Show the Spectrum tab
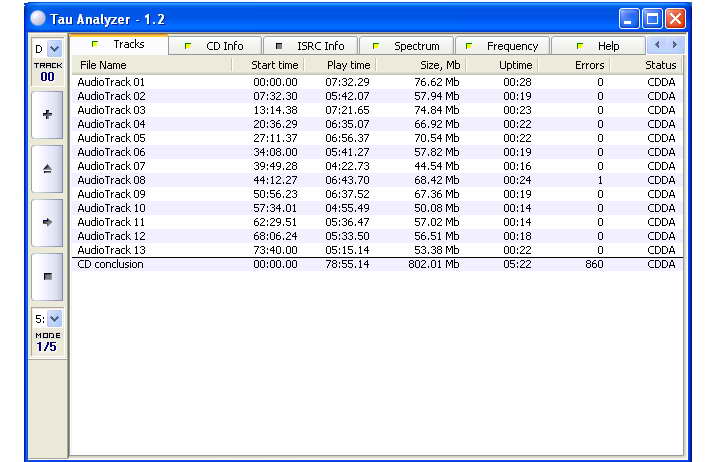 tap(407, 46)
